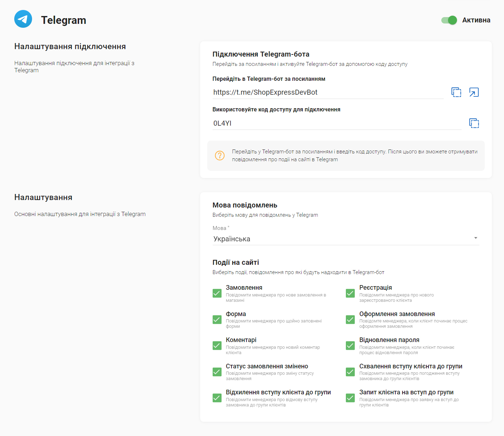
Task: Click the orange question mark hint icon
Action: click(x=220, y=156)
